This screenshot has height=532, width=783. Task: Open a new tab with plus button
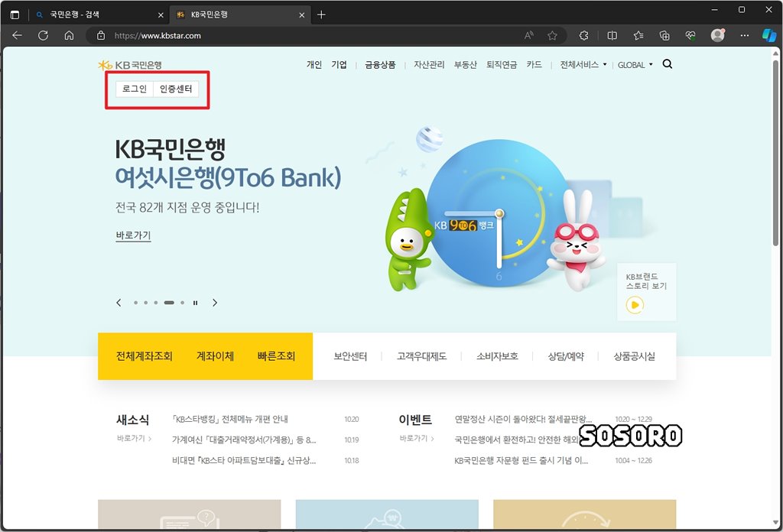[x=321, y=15]
